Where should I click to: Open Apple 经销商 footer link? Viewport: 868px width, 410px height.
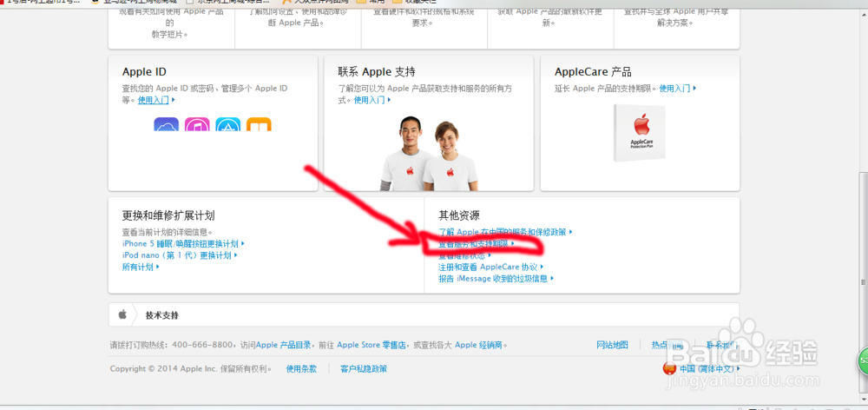[478, 345]
